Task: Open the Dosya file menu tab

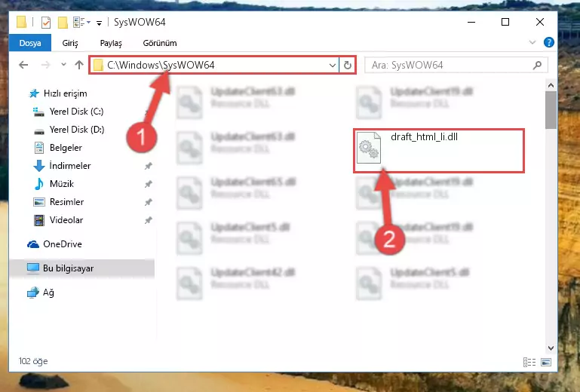Action: pos(30,43)
